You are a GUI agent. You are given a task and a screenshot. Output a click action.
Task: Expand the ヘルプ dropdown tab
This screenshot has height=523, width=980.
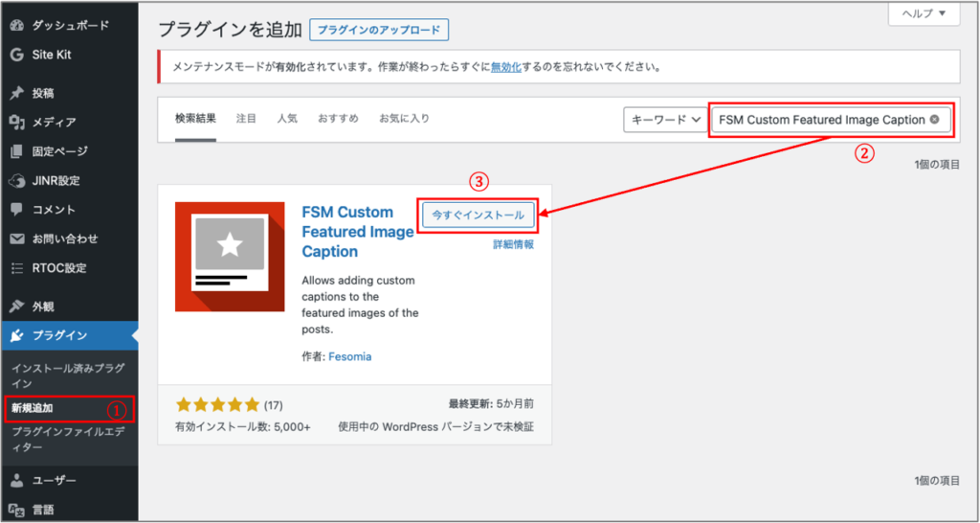(x=924, y=13)
